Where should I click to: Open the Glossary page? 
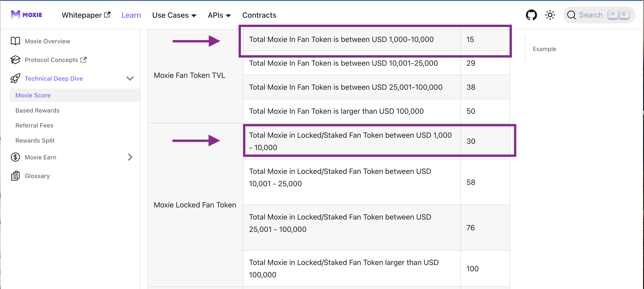point(37,176)
